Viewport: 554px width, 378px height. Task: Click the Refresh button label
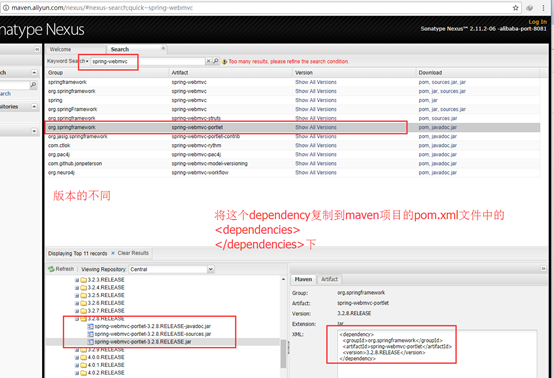click(x=65, y=269)
